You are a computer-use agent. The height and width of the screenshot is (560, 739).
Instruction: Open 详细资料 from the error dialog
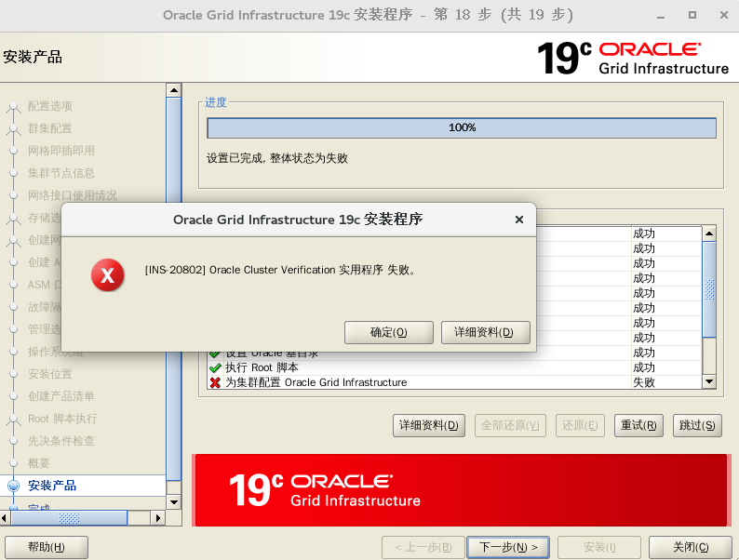tap(485, 332)
